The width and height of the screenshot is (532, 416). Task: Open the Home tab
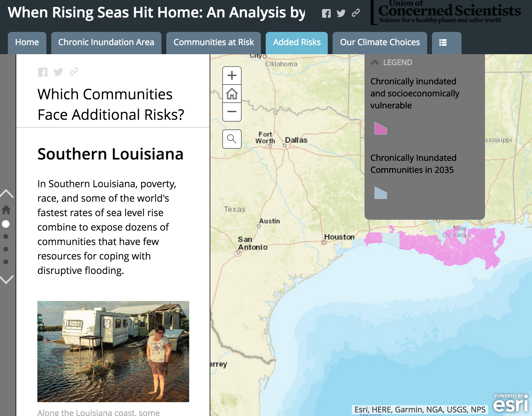pyautogui.click(x=27, y=42)
